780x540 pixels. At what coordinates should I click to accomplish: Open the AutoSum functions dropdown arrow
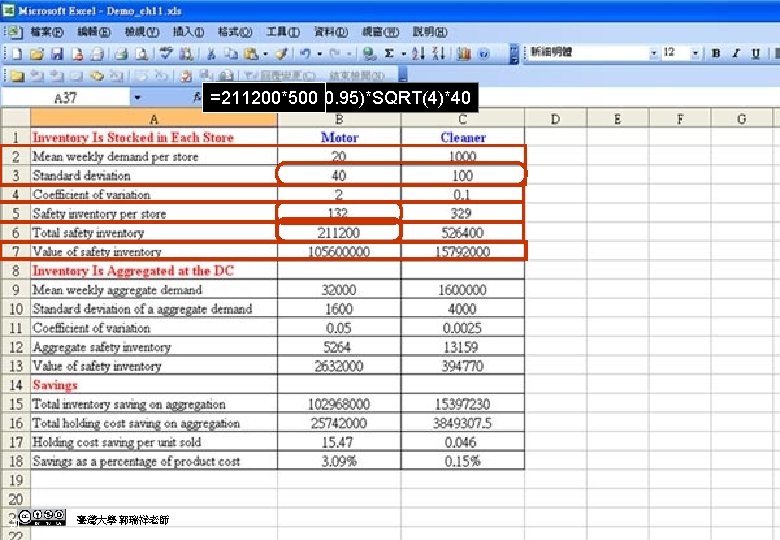[x=404, y=54]
